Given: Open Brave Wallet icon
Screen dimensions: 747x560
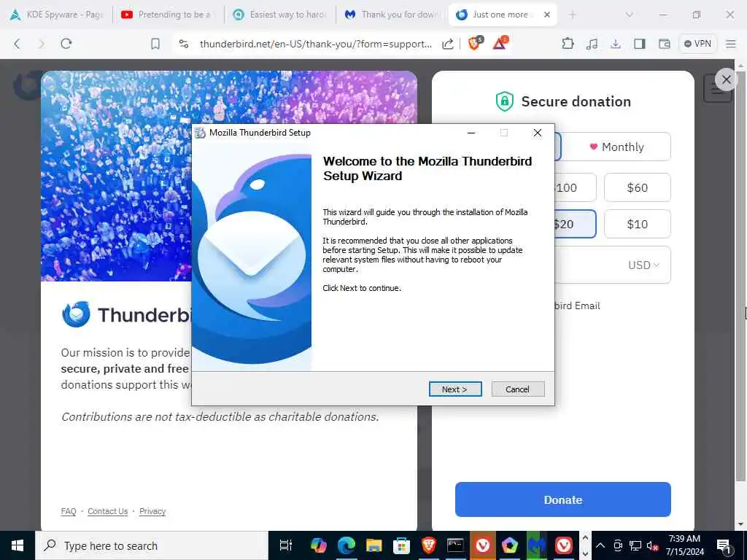Looking at the screenshot, I should click(x=664, y=44).
